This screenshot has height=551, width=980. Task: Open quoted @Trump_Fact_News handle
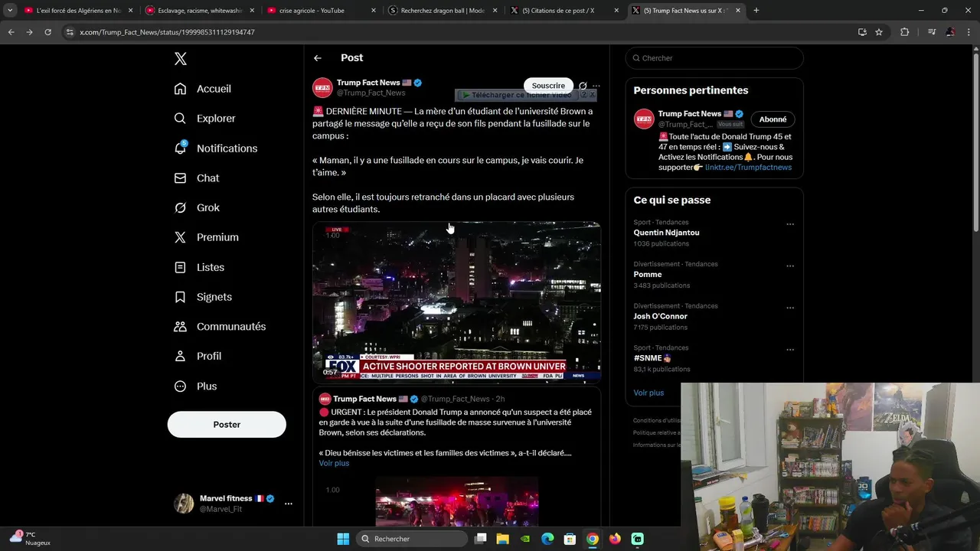tap(455, 399)
